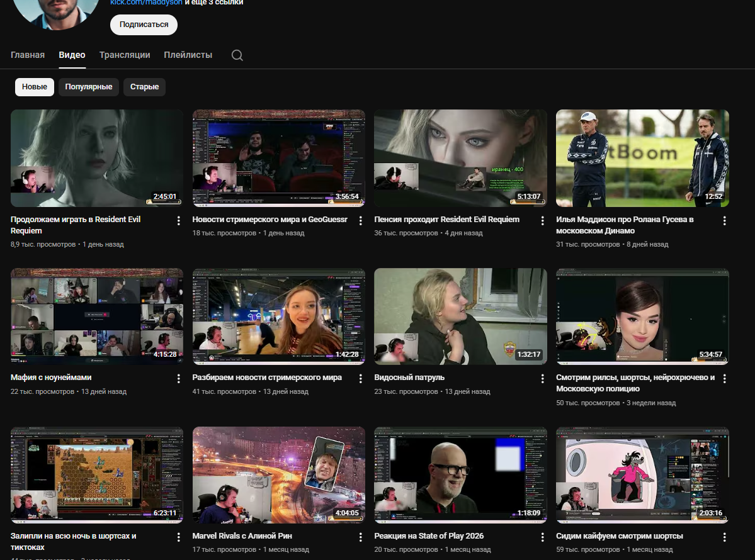Image resolution: width=755 pixels, height=560 pixels.
Task: Sort videos by Старые chip
Action: click(x=144, y=87)
